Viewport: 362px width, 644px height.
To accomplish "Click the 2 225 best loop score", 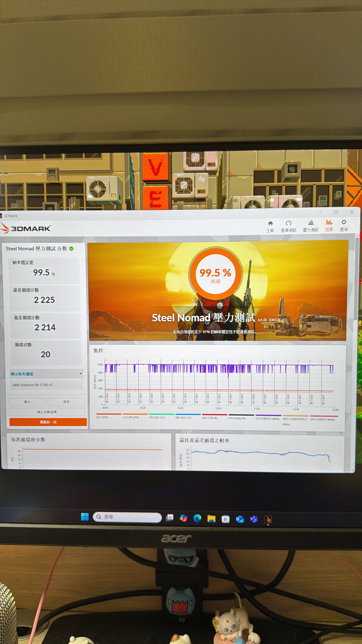I will click(x=44, y=300).
